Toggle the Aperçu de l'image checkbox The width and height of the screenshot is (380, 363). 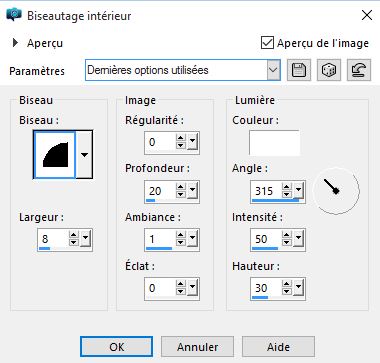[x=267, y=43]
